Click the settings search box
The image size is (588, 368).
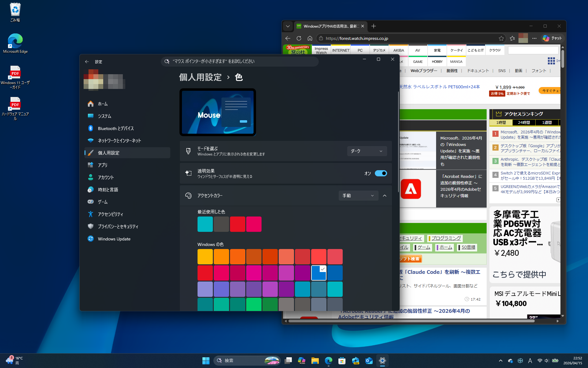(x=239, y=61)
